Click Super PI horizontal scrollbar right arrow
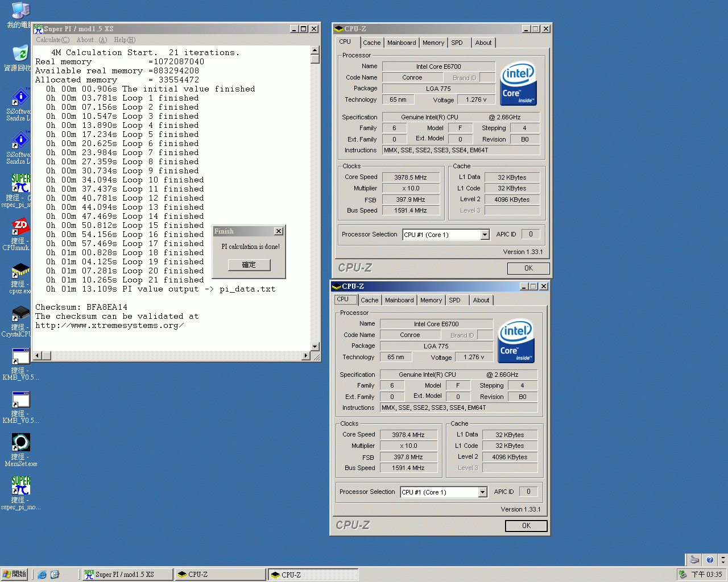This screenshot has height=582, width=728. pyautogui.click(x=306, y=356)
